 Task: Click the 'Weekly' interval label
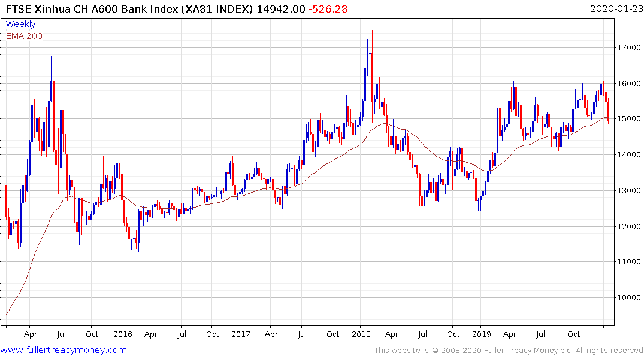(20, 24)
